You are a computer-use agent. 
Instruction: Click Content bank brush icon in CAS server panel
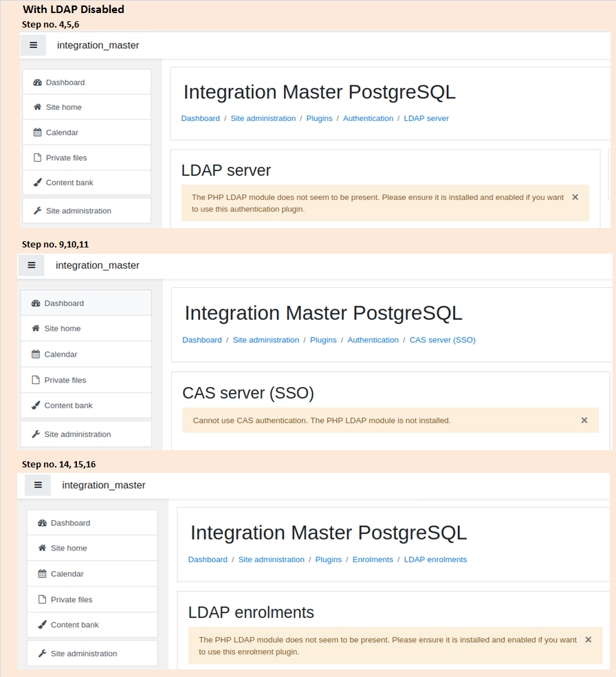point(36,405)
